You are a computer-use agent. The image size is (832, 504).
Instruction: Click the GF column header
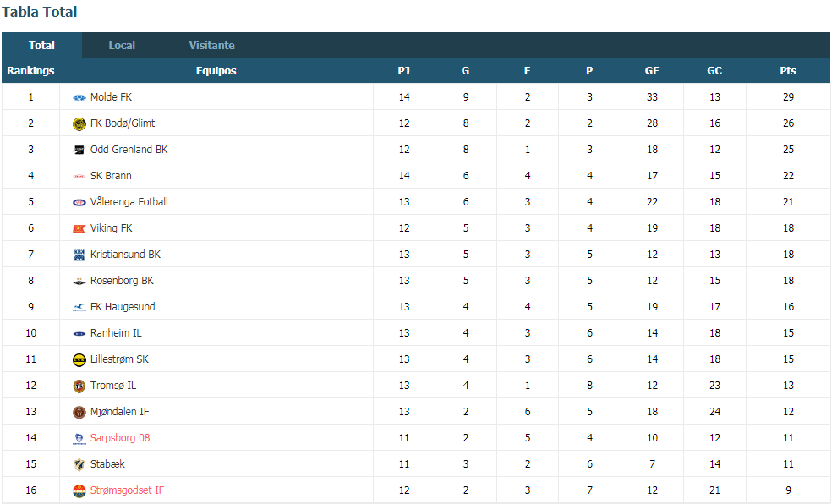tap(652, 70)
